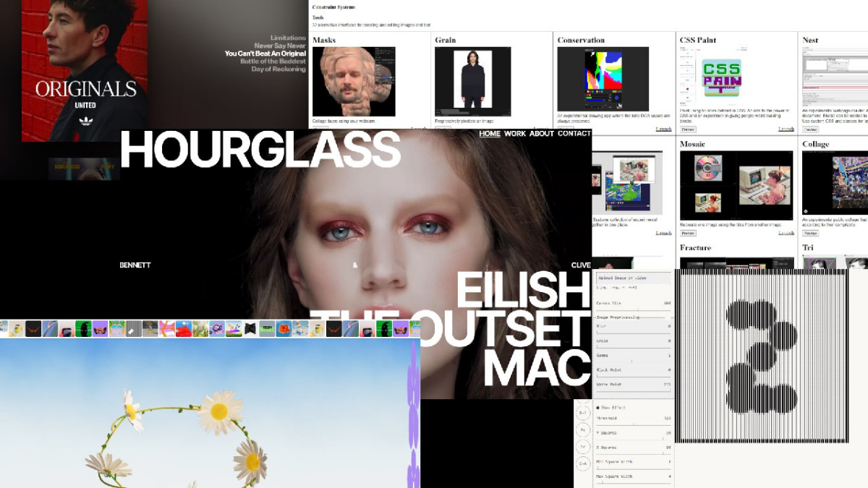868x488 pixels.
Task: Select Day of Reckoning entry
Action: 278,69
